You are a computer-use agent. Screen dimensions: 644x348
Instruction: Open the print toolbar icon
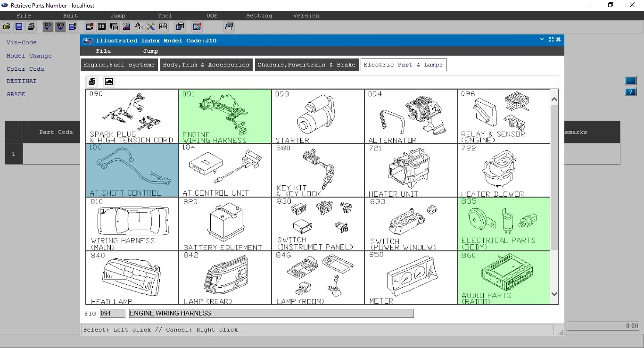(x=31, y=26)
